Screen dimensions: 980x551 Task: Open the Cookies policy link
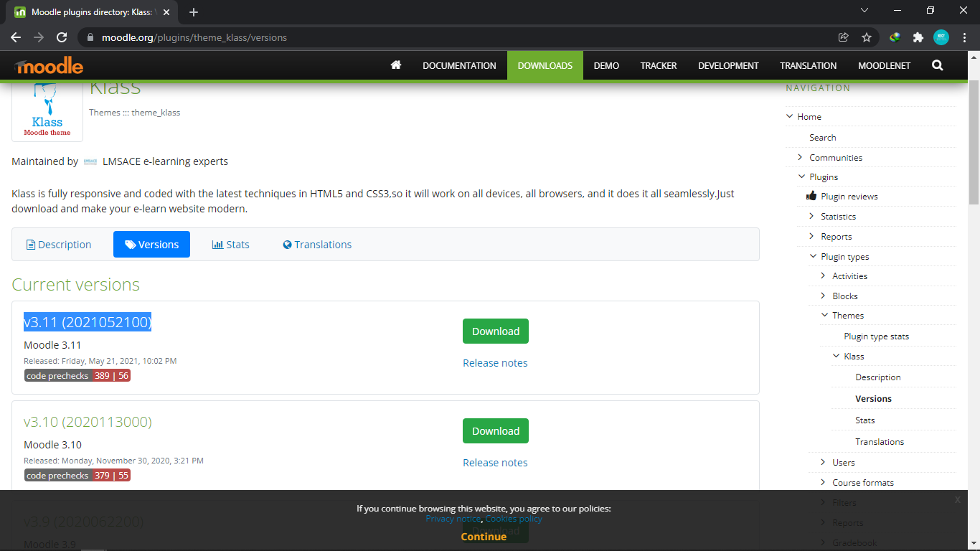click(514, 519)
